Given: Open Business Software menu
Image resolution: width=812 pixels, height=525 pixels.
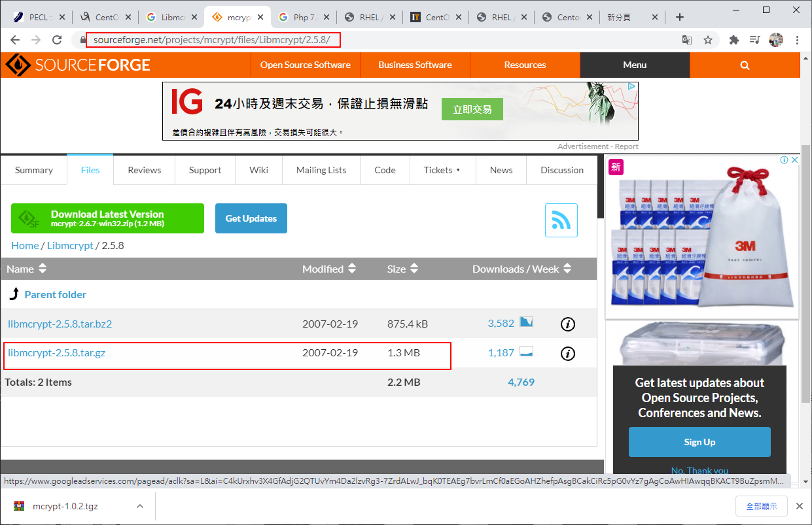Looking at the screenshot, I should 415,65.
